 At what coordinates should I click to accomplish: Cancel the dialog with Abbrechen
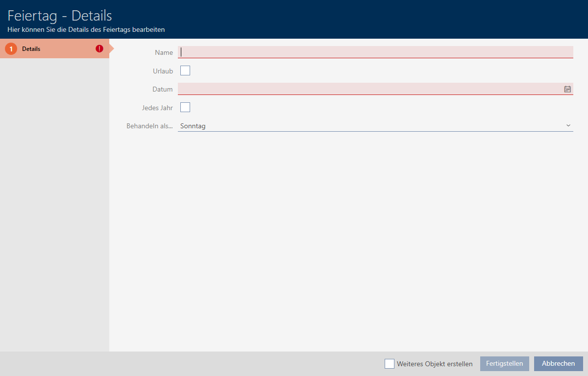point(558,364)
